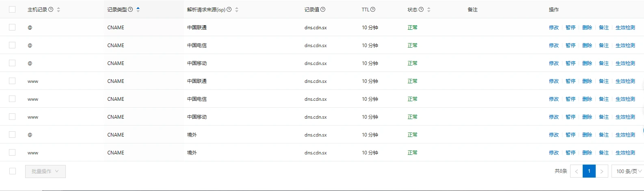Click help icon beside 记录值 header
The image size is (644, 191).
pos(323,9)
